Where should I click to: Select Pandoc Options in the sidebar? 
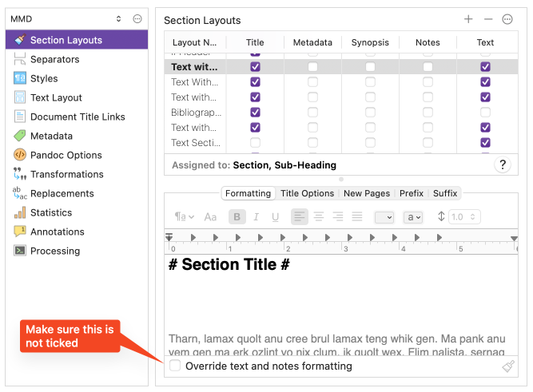pyautogui.click(x=66, y=155)
